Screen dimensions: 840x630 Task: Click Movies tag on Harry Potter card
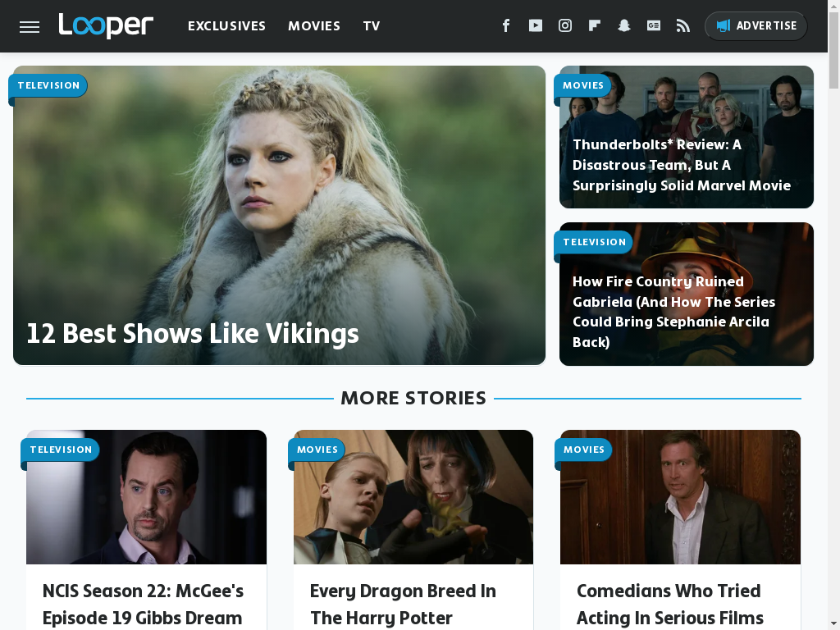(317, 450)
